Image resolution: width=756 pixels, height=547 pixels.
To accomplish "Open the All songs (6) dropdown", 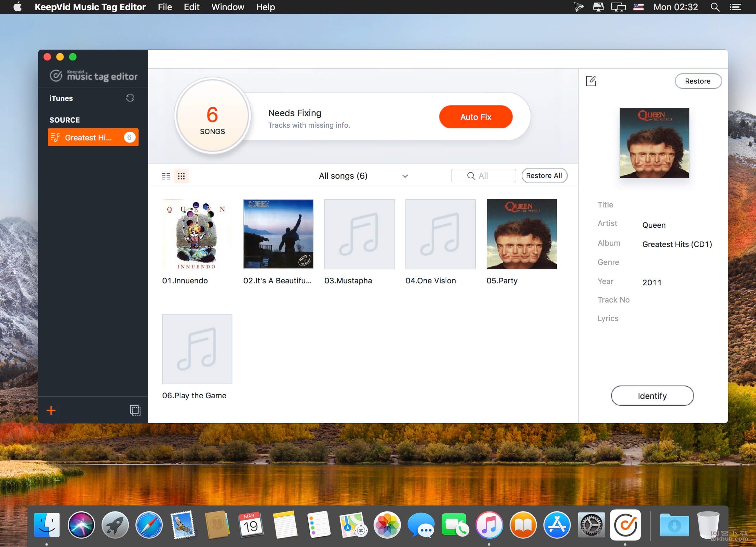I will click(x=363, y=176).
